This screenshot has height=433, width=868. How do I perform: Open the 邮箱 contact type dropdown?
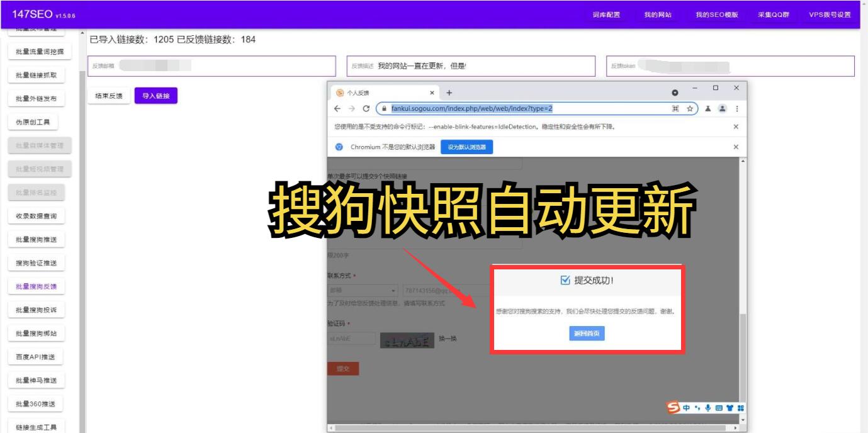[363, 291]
